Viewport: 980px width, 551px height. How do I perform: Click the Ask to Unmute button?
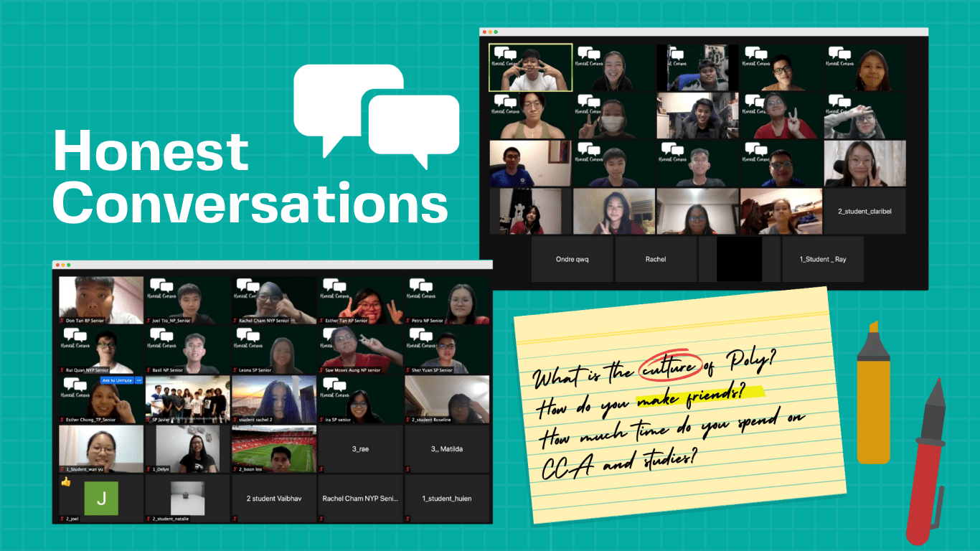[117, 380]
